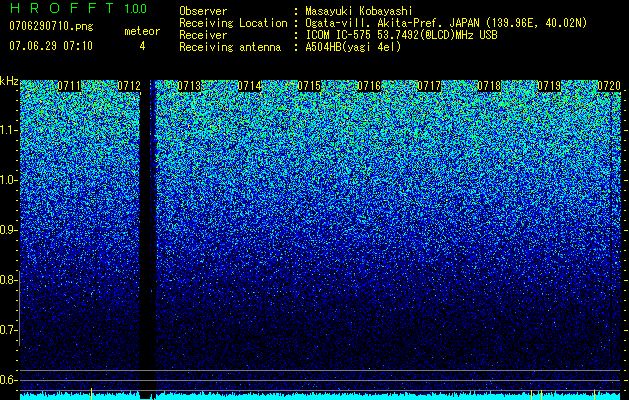This screenshot has width=629, height=400.
Task: Click the meteor label
Action: coord(142,31)
